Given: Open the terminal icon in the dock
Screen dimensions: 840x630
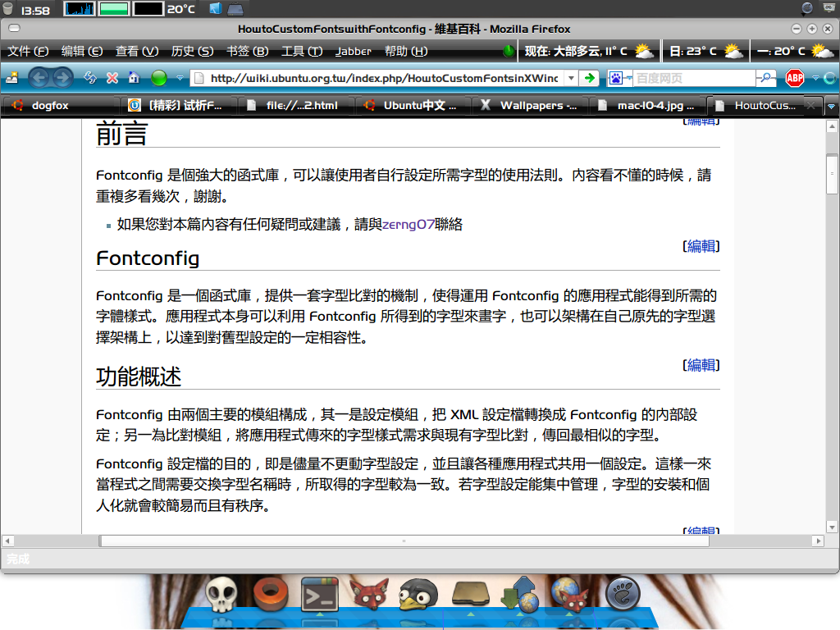Looking at the screenshot, I should (320, 595).
